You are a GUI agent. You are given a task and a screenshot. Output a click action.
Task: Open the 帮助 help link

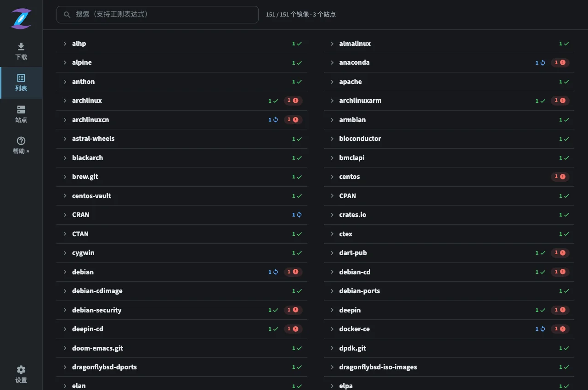pos(21,145)
